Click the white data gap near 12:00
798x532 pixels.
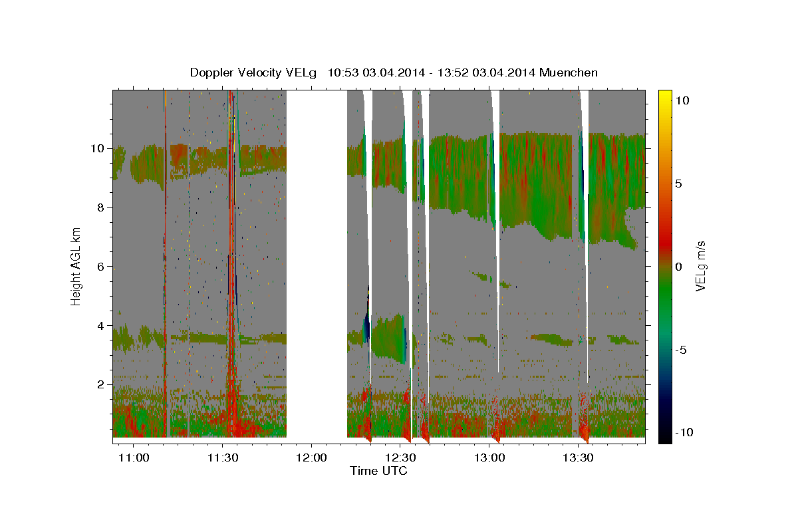coord(317,266)
